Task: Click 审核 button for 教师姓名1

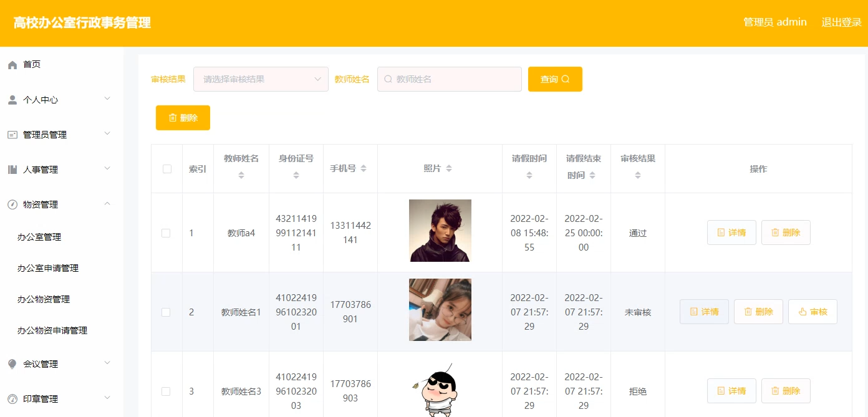Action: point(813,312)
